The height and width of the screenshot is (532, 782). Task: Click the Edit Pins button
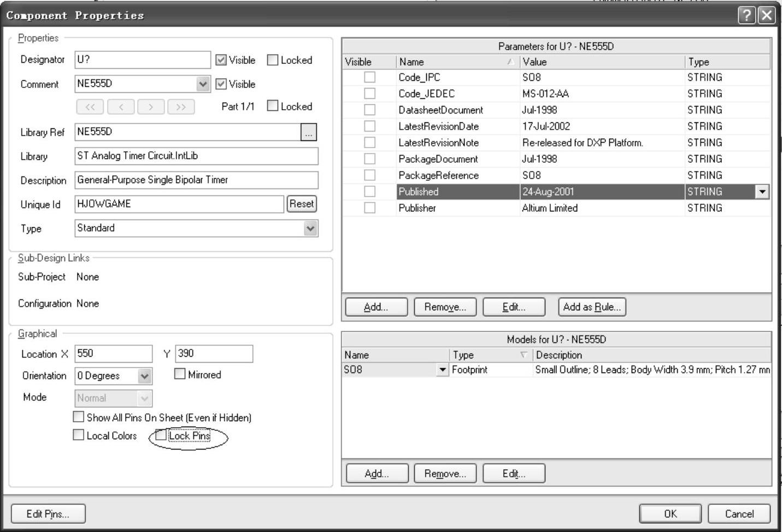pyautogui.click(x=48, y=514)
